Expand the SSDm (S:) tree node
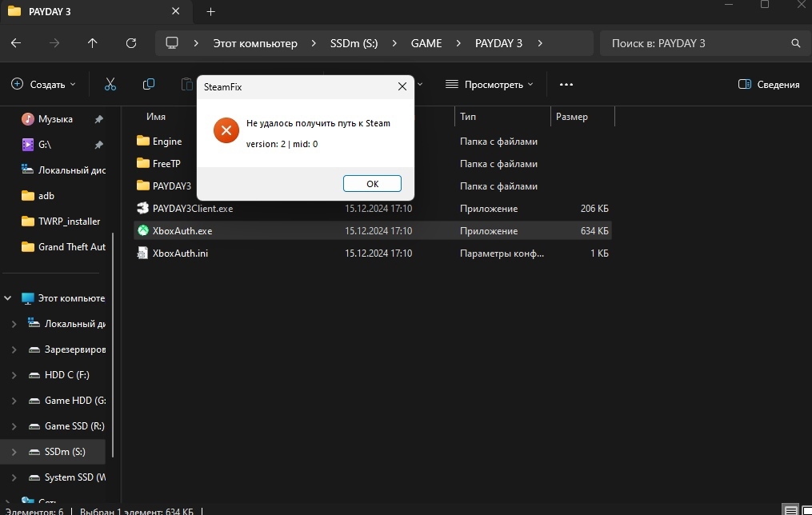Image resolution: width=812 pixels, height=515 pixels. click(14, 452)
